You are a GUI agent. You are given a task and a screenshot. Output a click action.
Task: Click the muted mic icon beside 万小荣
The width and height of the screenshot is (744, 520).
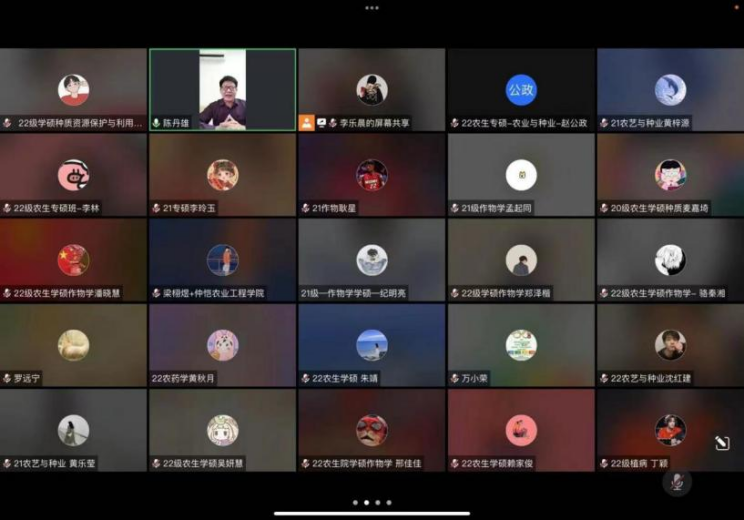pyautogui.click(x=455, y=379)
